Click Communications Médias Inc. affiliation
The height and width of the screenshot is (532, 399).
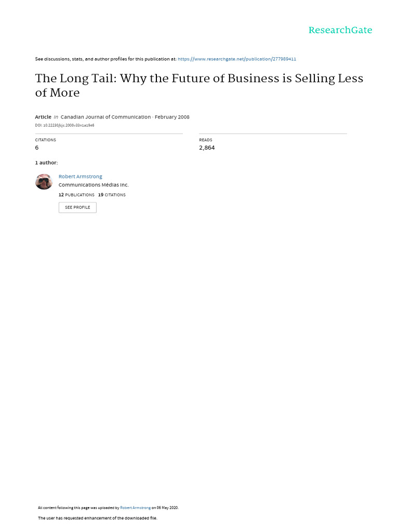click(94, 185)
